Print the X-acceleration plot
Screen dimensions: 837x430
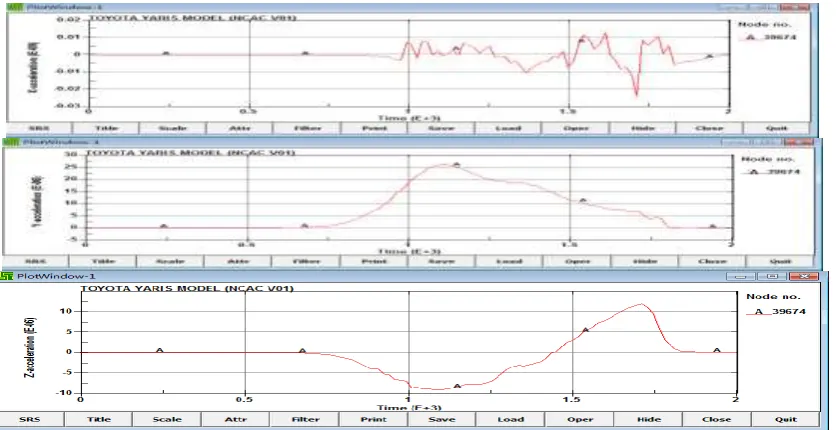[374, 128]
